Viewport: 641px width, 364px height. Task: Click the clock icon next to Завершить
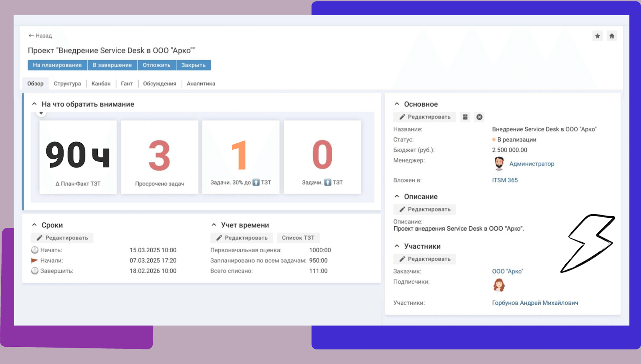[x=34, y=270]
